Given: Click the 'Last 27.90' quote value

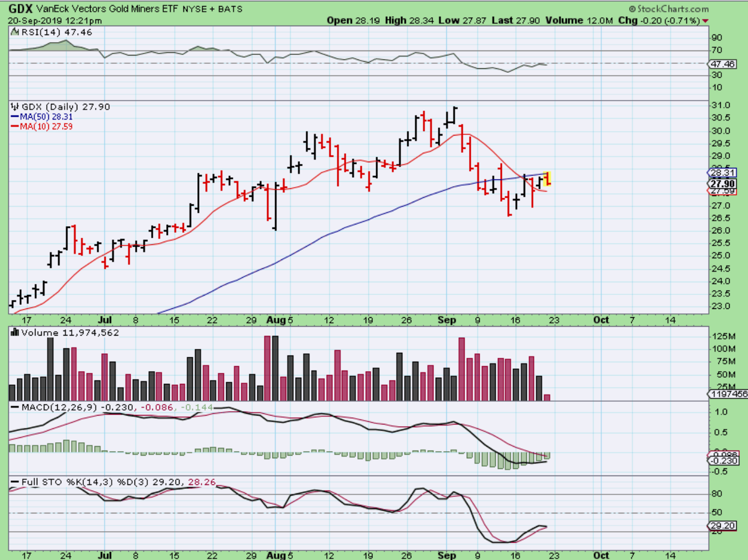Looking at the screenshot, I should point(516,21).
